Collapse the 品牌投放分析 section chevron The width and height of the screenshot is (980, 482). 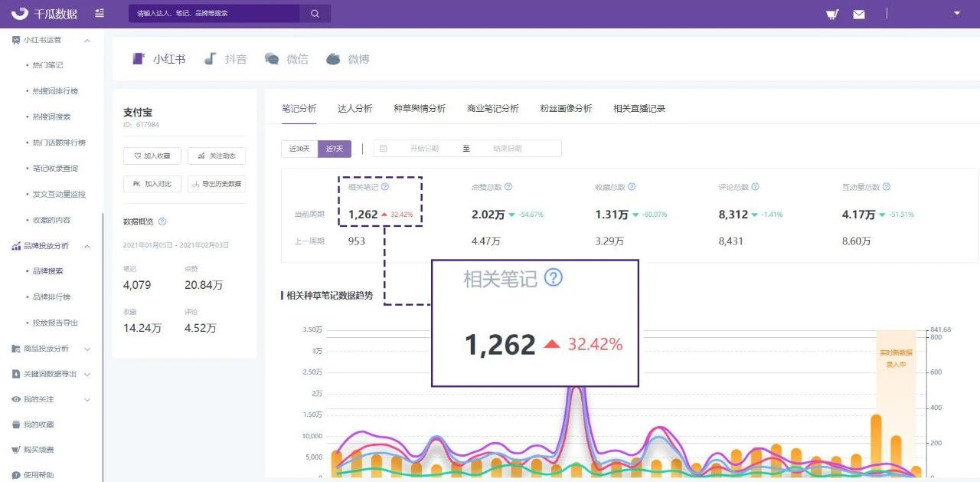click(x=87, y=246)
